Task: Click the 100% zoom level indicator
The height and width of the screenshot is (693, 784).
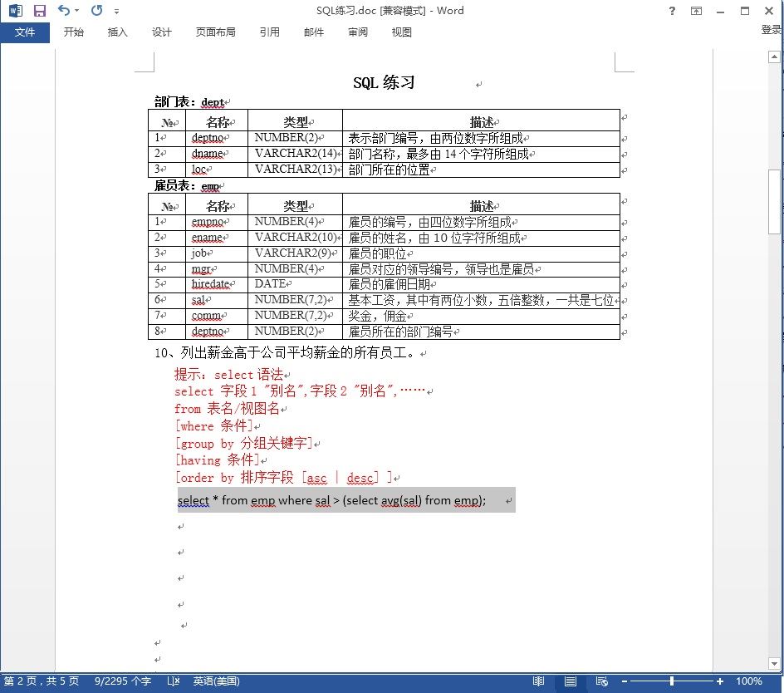Action: 748,681
